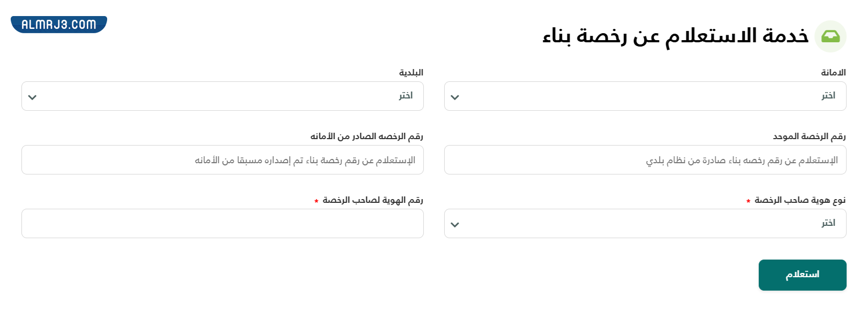The height and width of the screenshot is (327, 868).
Task: Click the red asterisk next to نوع هوية صاحب الرخصة
Action: [x=748, y=201]
